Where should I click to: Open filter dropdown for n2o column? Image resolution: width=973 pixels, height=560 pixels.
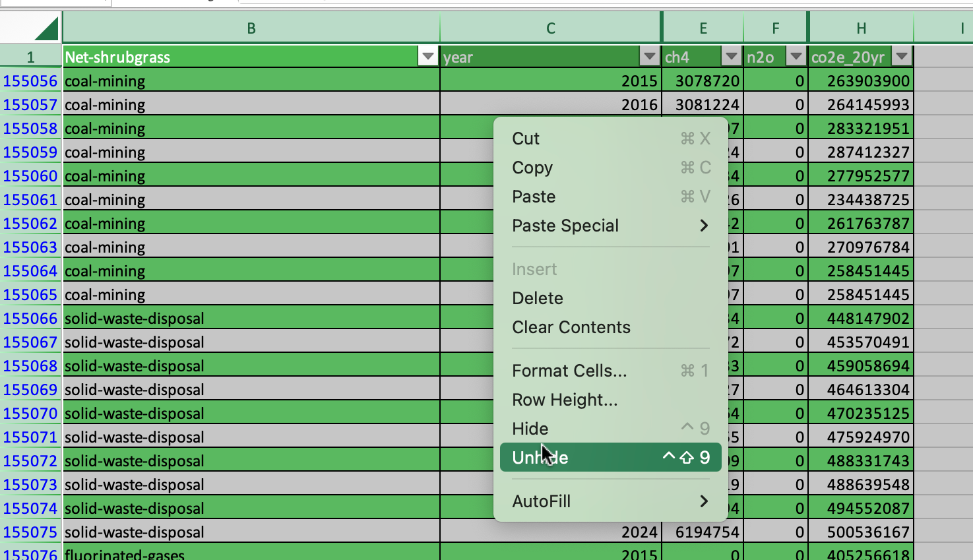tap(796, 57)
